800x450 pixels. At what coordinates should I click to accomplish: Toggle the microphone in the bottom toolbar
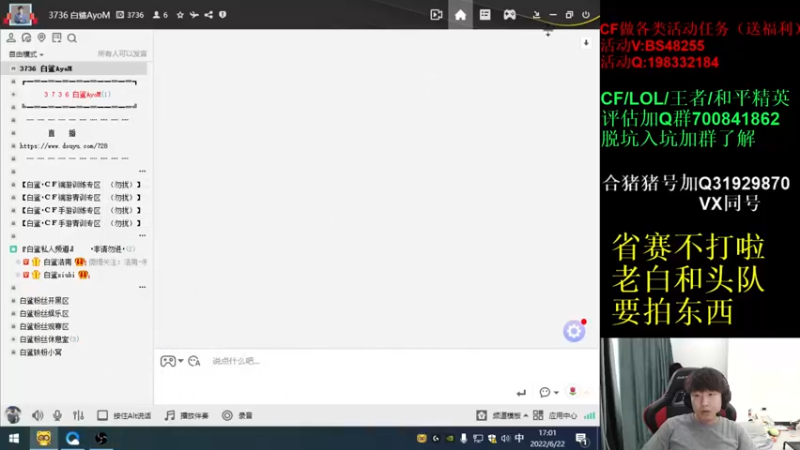click(x=57, y=416)
